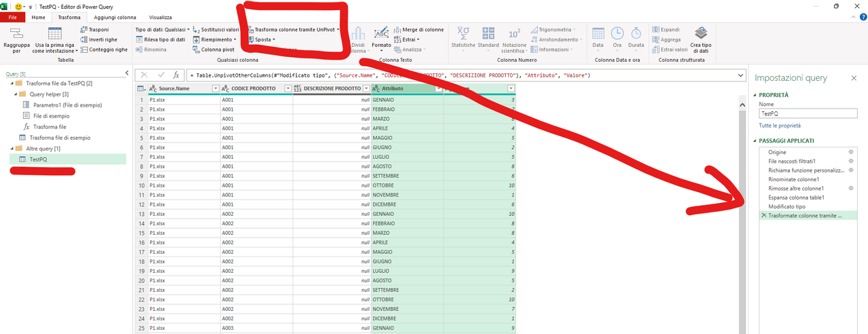Click the Attributo column header

[407, 89]
